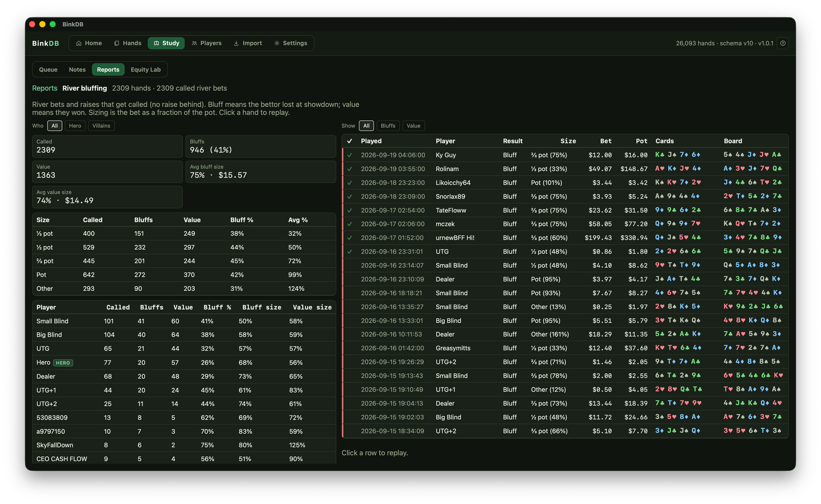The height and width of the screenshot is (504, 821).
Task: Click the CEO CASH FLOW player row
Action: (184, 459)
